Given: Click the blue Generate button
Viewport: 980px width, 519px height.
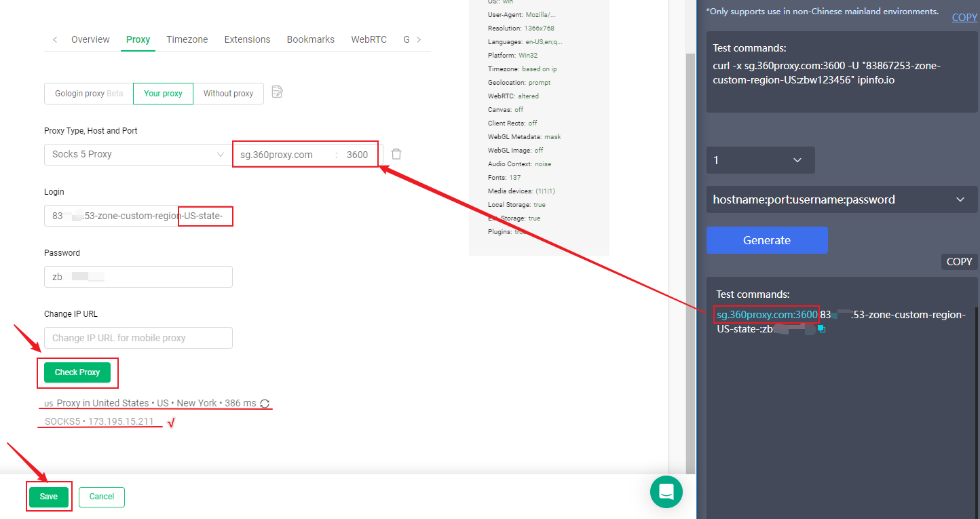Looking at the screenshot, I should point(767,240).
